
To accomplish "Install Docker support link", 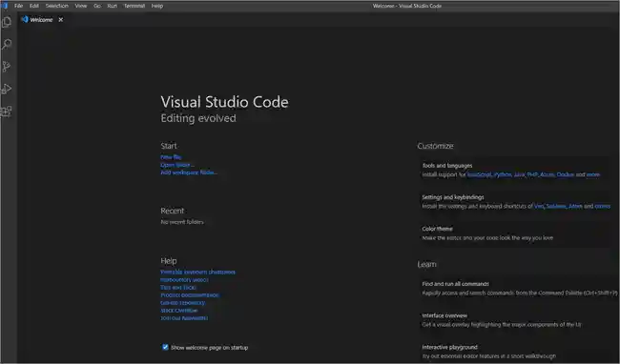I will pyautogui.click(x=566, y=174).
